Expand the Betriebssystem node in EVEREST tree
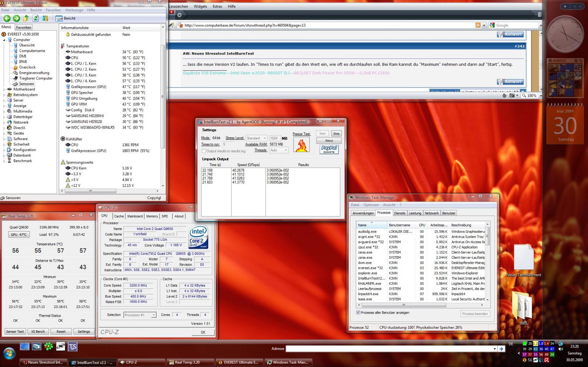Viewport: 588px width, 367px height. (x=4, y=95)
